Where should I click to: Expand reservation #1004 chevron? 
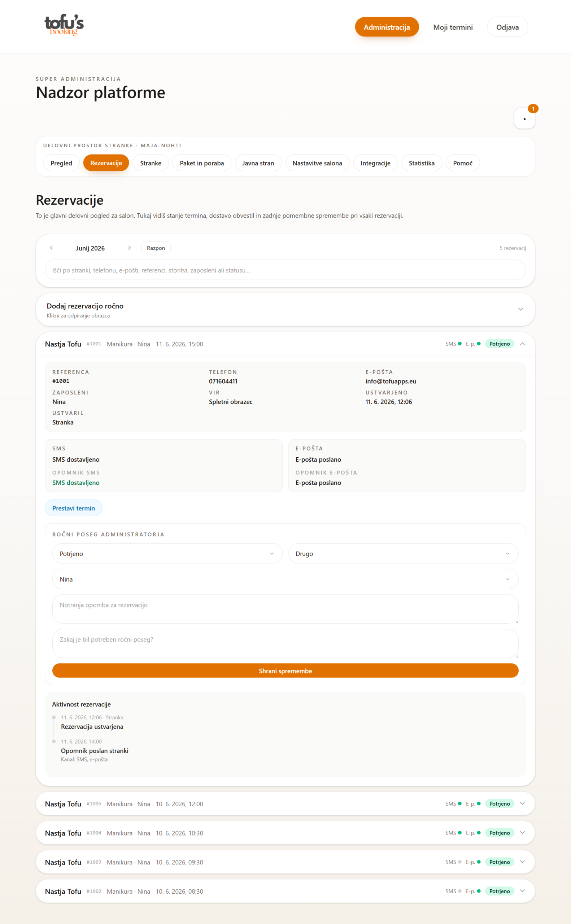pos(522,832)
